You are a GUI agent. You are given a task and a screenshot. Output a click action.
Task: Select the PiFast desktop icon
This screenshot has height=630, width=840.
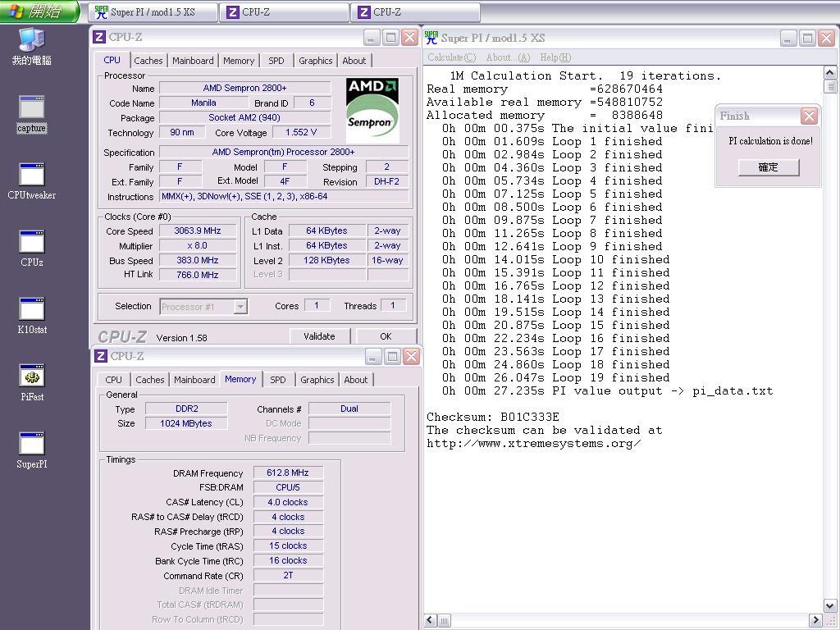[x=32, y=382]
